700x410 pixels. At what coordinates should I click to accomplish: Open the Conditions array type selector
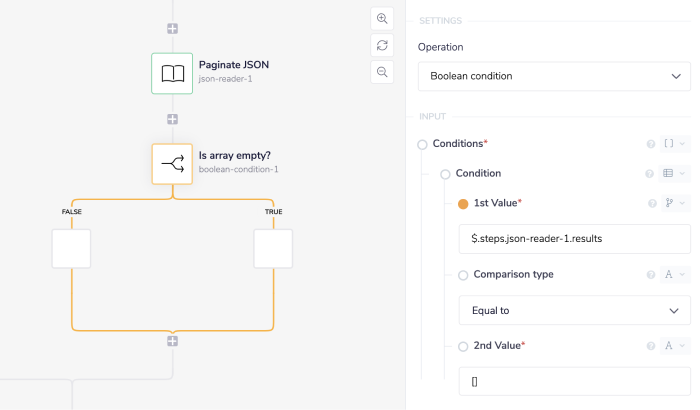(x=673, y=144)
